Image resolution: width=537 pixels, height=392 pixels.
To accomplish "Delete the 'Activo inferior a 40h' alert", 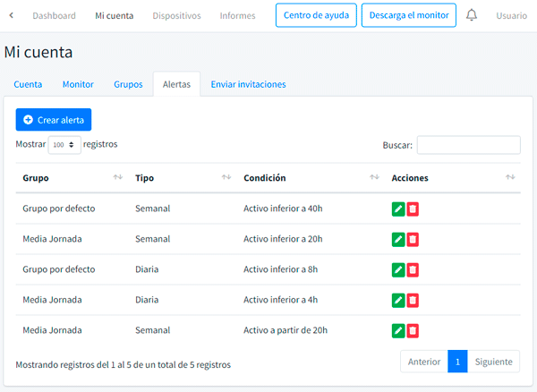I will pos(413,209).
